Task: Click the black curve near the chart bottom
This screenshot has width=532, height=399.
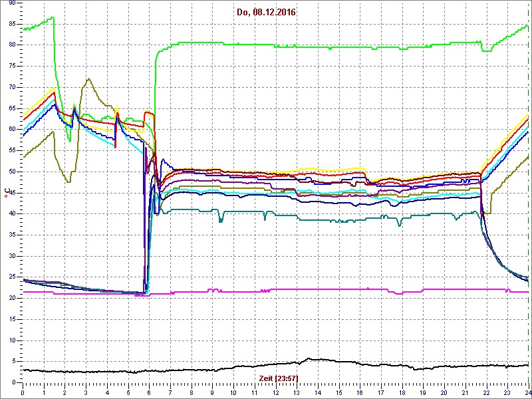Action: pyautogui.click(x=199, y=370)
